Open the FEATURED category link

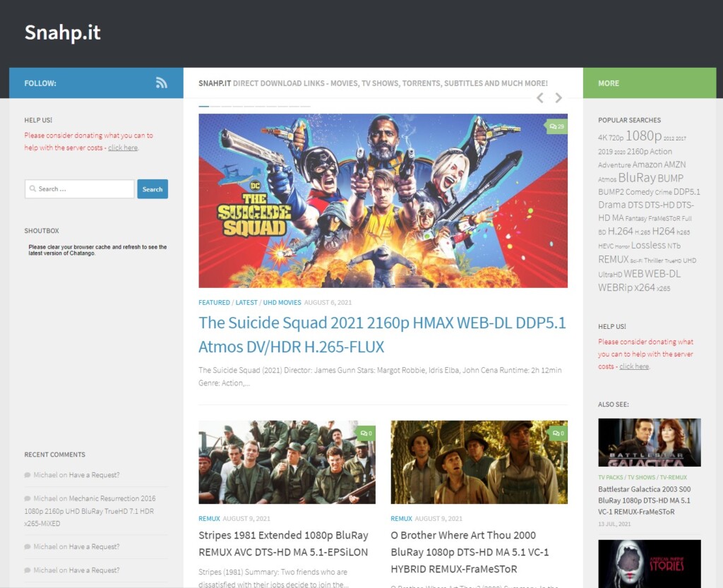(214, 302)
